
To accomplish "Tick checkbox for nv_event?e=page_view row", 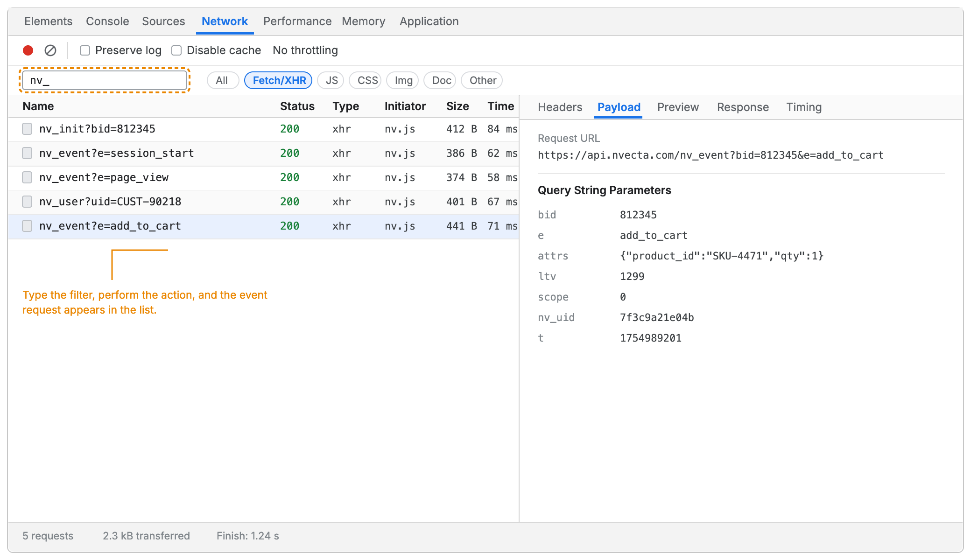I will [27, 177].
